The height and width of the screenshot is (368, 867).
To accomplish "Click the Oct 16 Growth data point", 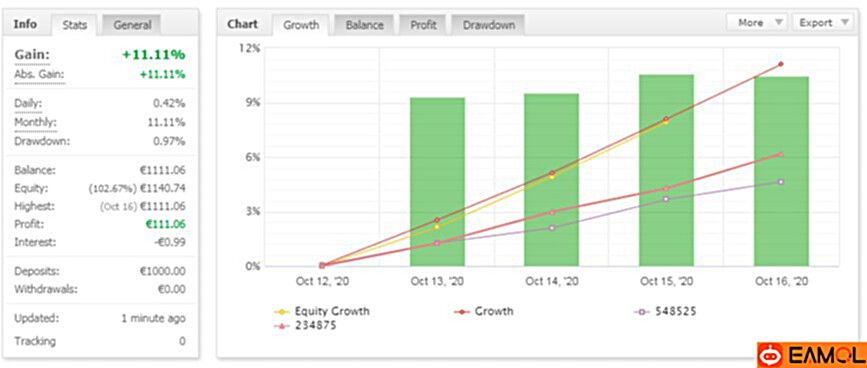I will coord(781,64).
